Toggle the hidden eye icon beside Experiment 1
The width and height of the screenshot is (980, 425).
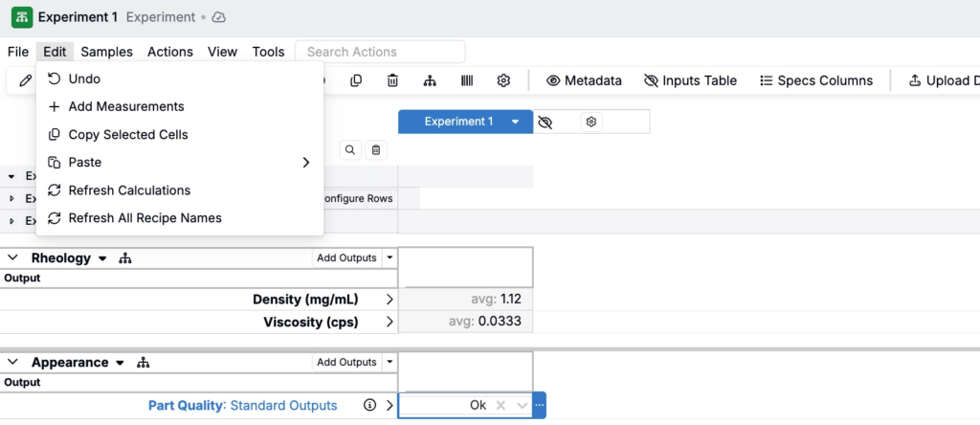coord(546,123)
